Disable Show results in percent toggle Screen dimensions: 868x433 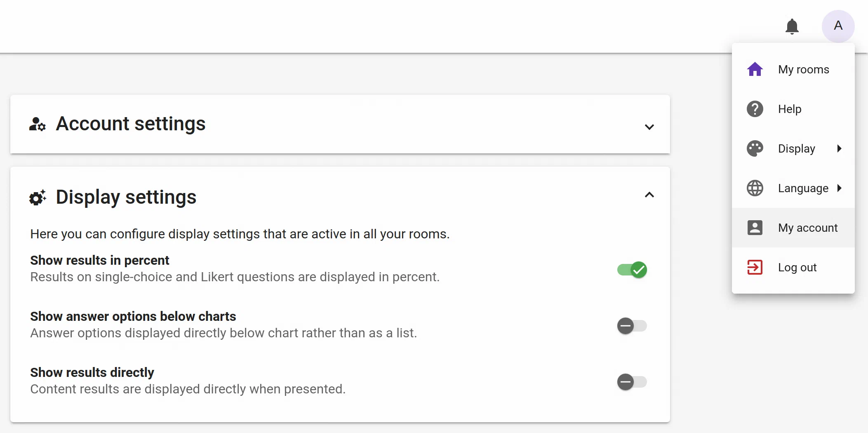pyautogui.click(x=632, y=270)
